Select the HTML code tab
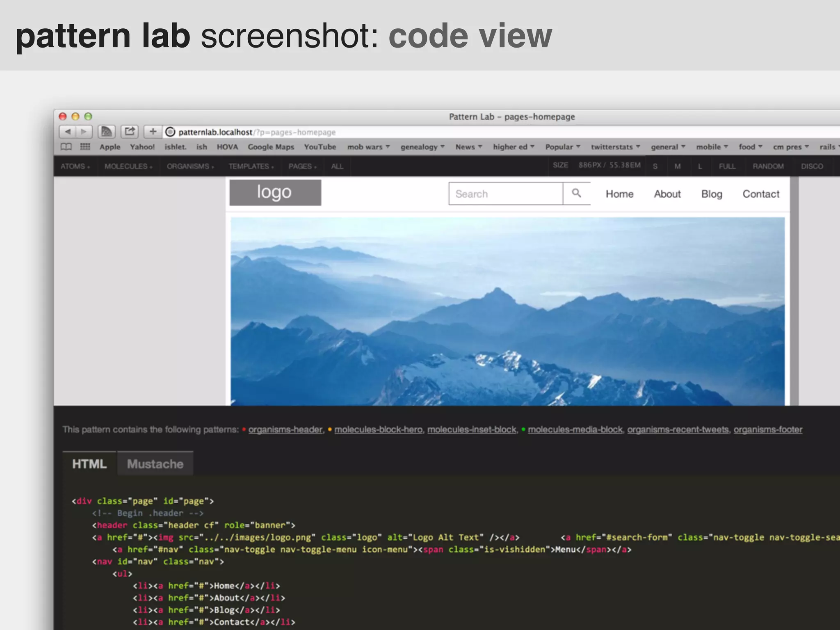Viewport: 840px width, 630px height. click(89, 464)
